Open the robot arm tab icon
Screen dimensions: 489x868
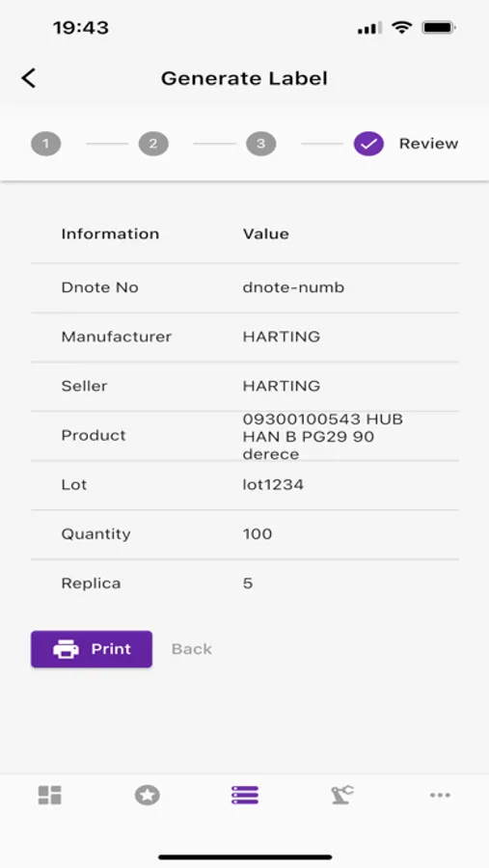click(342, 795)
